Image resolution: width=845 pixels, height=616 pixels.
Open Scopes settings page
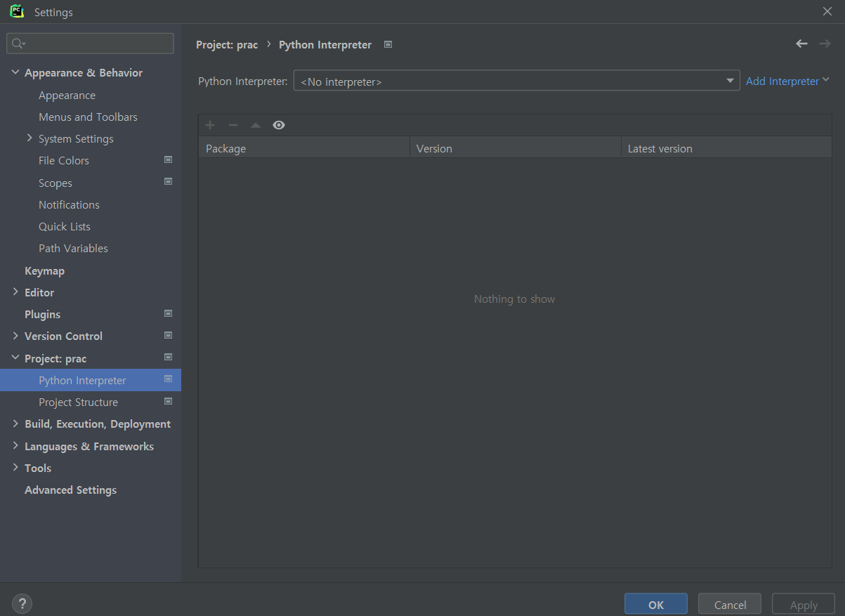(55, 183)
